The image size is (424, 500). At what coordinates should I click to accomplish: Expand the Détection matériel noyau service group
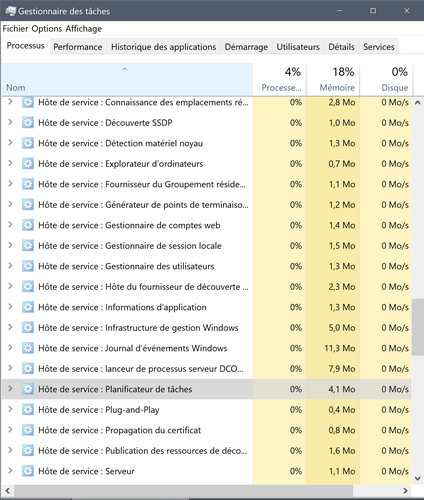click(10, 143)
